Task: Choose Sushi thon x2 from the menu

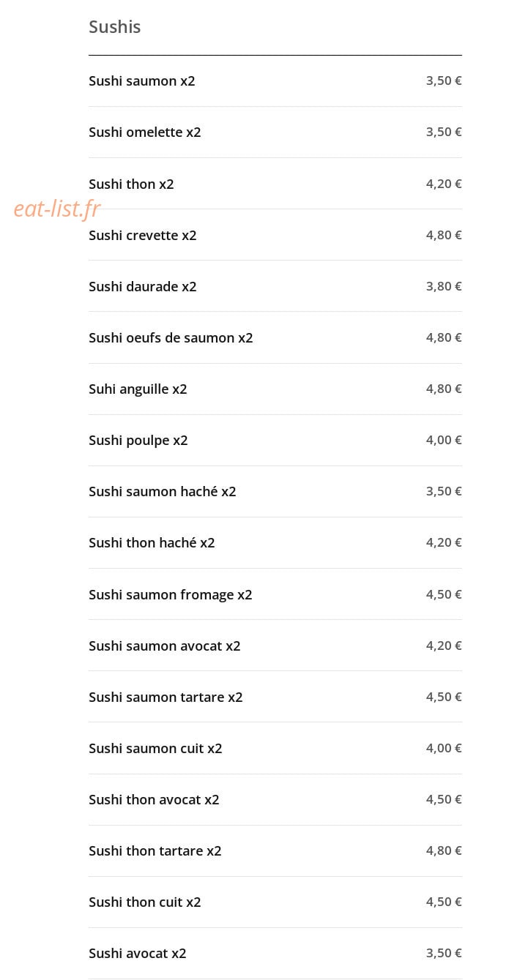Action: 275,184
